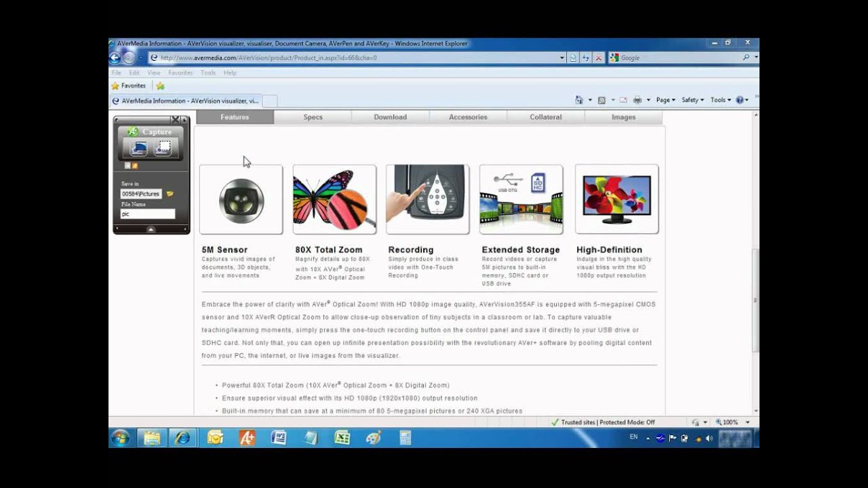Open Windows Explorer from the taskbar
Image resolution: width=868 pixels, height=488 pixels.
click(152, 438)
